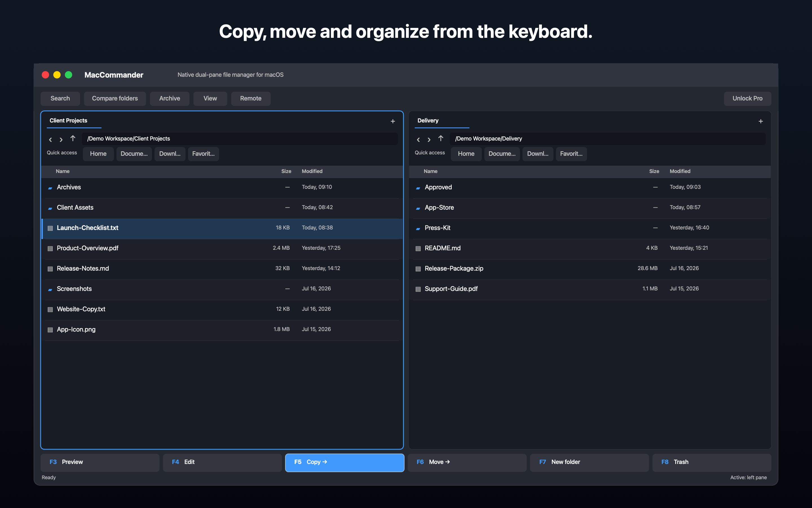
Task: Sort the left pane by Modified column
Action: click(312, 171)
